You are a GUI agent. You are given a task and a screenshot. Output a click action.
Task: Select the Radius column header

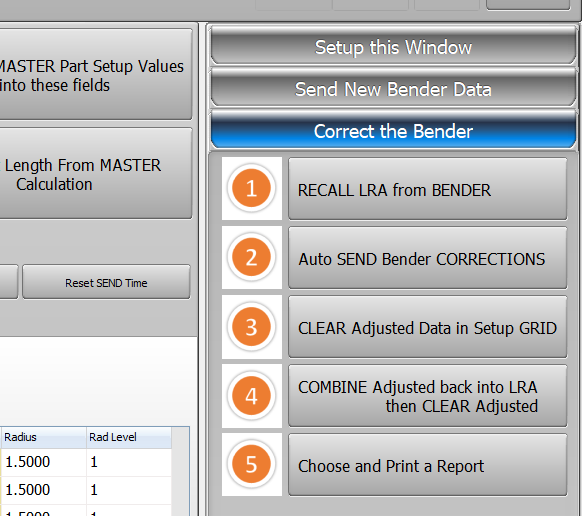43,437
